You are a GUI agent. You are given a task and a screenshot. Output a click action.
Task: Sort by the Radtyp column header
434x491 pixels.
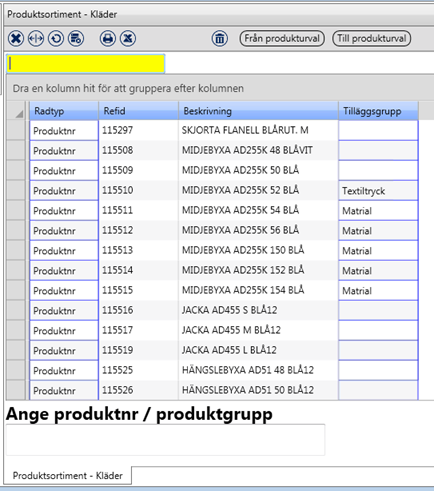coord(64,111)
